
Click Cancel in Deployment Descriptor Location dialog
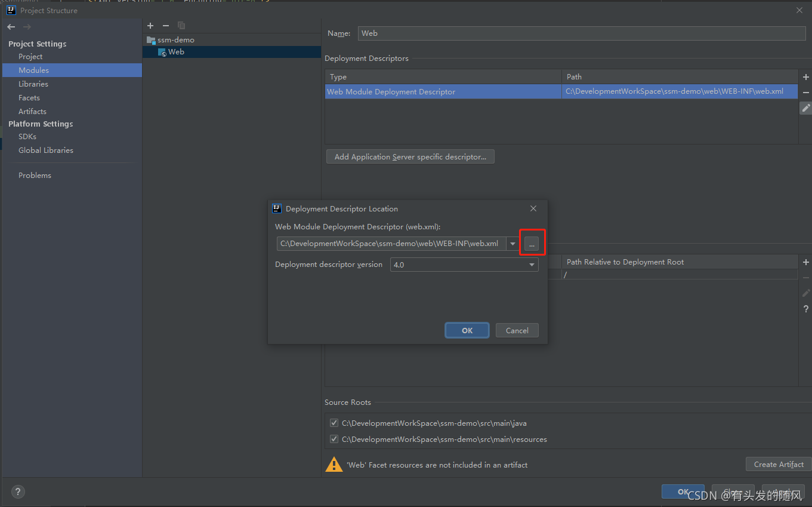tap(517, 330)
